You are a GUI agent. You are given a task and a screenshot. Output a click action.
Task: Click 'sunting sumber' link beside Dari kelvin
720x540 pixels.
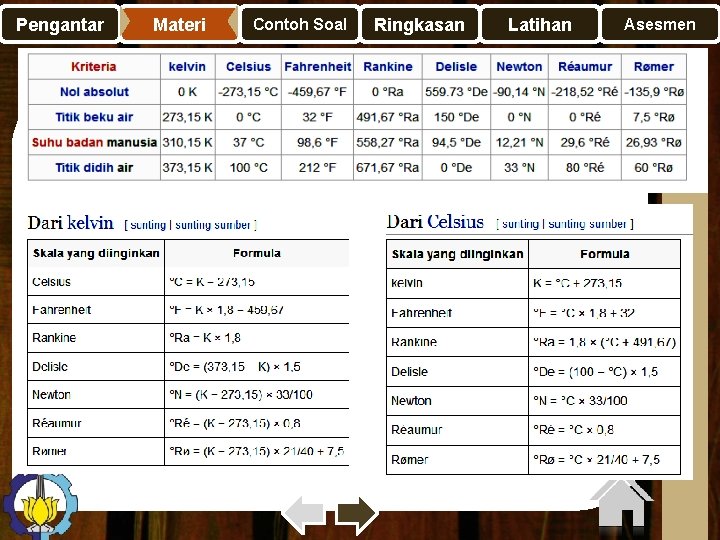[x=213, y=225]
